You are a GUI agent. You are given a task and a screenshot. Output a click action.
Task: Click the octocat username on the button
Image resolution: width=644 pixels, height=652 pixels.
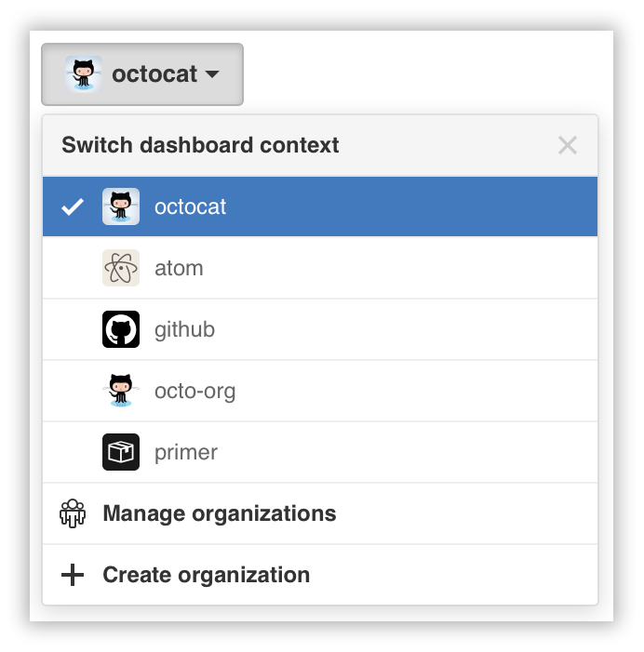(154, 74)
